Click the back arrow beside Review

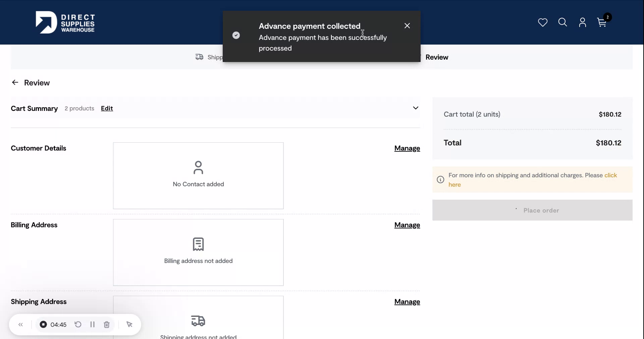click(x=15, y=82)
